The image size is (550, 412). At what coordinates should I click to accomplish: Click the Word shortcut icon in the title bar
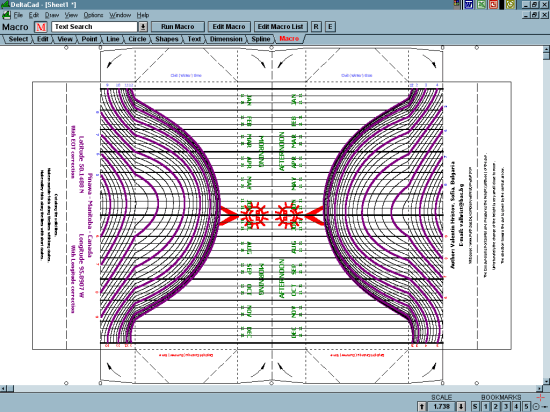[469, 4]
